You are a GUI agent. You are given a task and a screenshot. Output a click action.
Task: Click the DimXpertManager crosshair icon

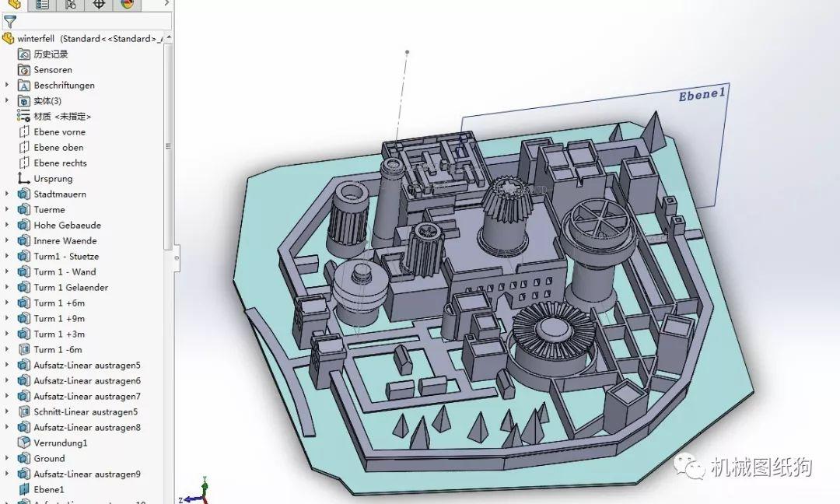coord(98,5)
